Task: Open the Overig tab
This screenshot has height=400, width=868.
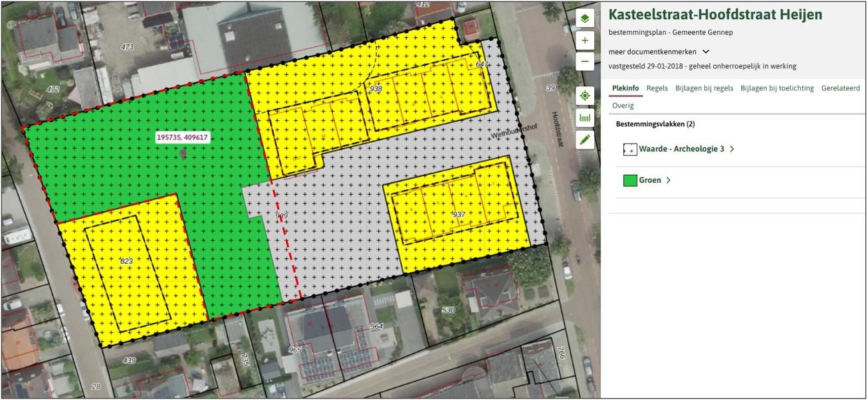Action: (623, 106)
